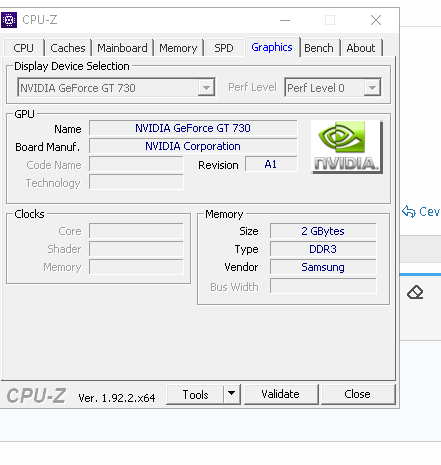Click the memory Size 2 GBytes value
Image resolution: width=441 pixels, height=465 pixels.
pyautogui.click(x=323, y=231)
